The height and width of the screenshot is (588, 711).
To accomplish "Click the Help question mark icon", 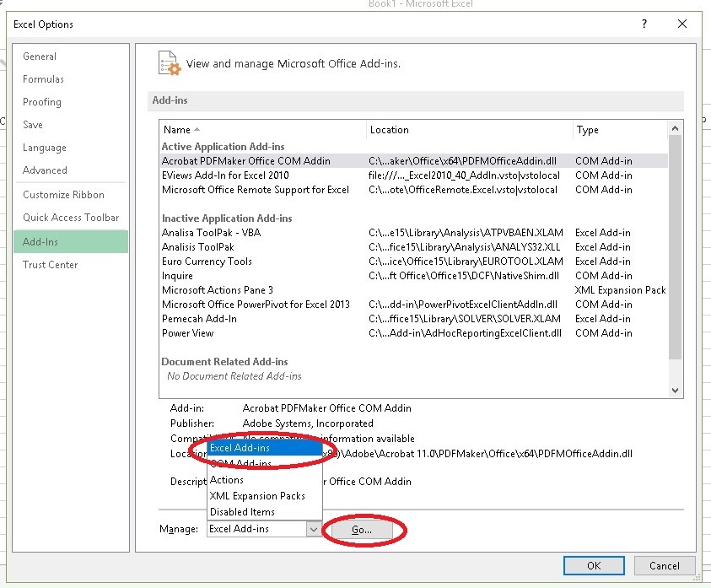I will pyautogui.click(x=644, y=24).
